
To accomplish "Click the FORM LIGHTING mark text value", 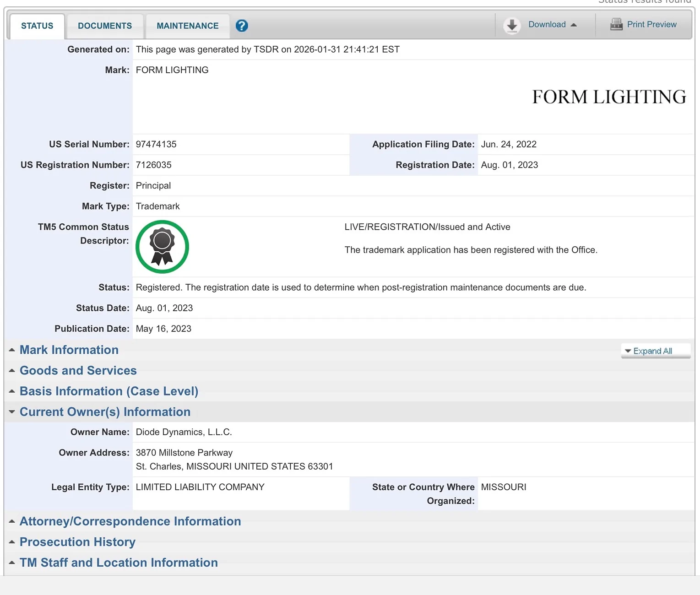I will pyautogui.click(x=172, y=70).
